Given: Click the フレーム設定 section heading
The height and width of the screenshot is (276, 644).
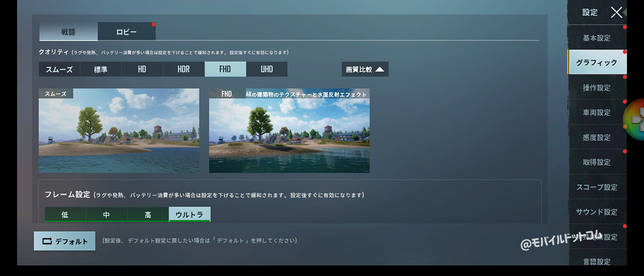Looking at the screenshot, I should (x=67, y=195).
